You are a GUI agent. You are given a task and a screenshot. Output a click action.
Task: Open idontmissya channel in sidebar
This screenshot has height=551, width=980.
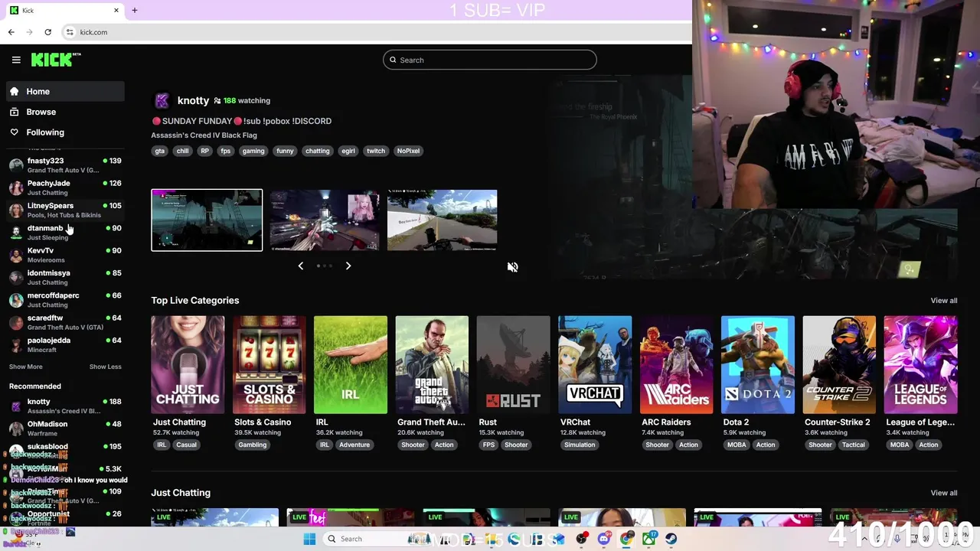click(x=65, y=277)
